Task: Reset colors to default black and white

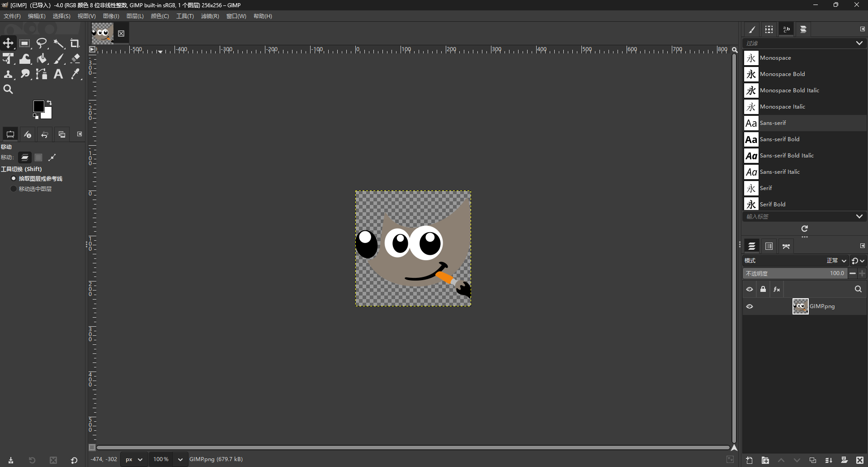Action: click(36, 116)
